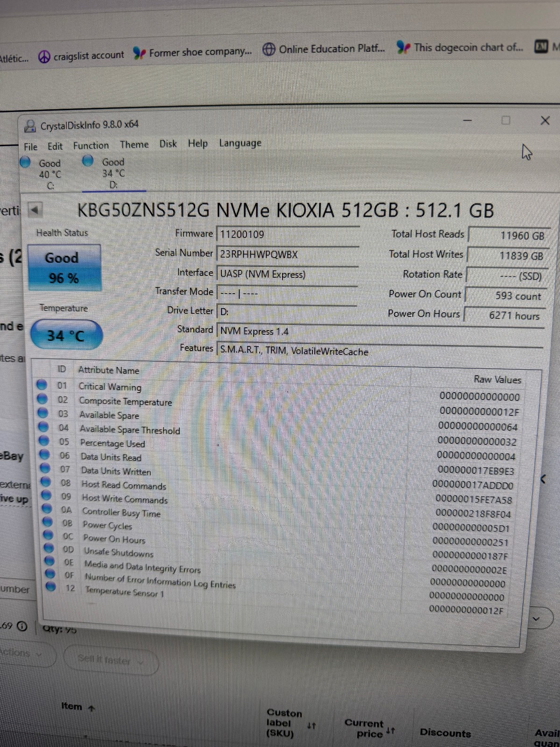This screenshot has width=560, height=747.
Task: Open the Edit menu
Action: [x=55, y=146]
